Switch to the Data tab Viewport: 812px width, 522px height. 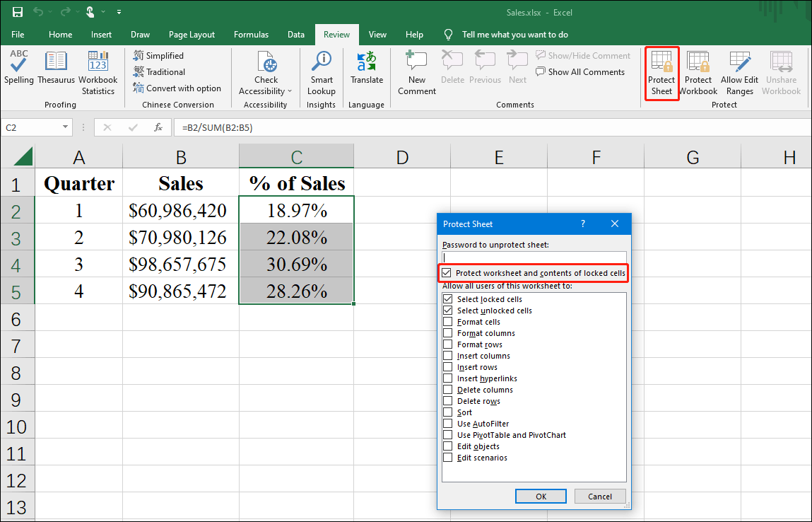pos(295,34)
